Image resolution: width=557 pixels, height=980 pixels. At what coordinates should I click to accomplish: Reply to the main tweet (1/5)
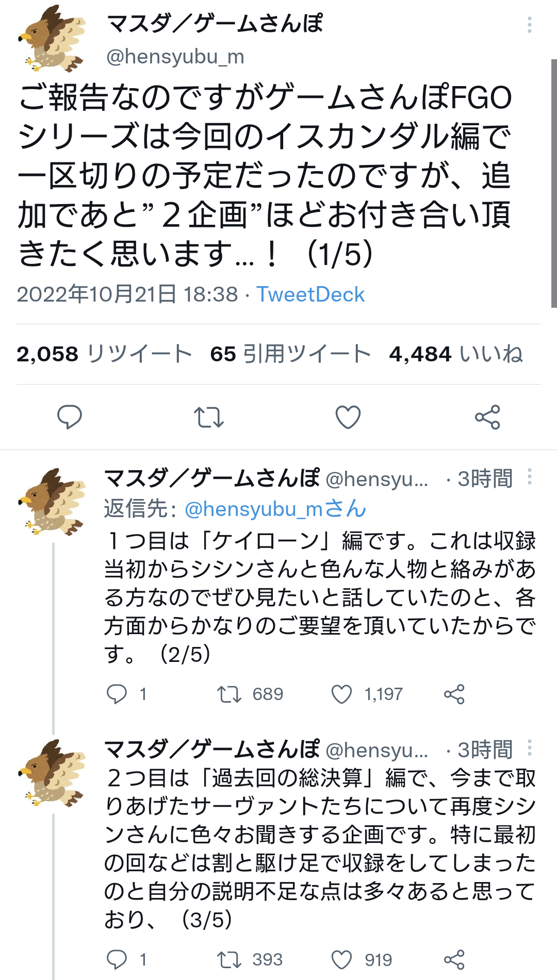coord(69,417)
